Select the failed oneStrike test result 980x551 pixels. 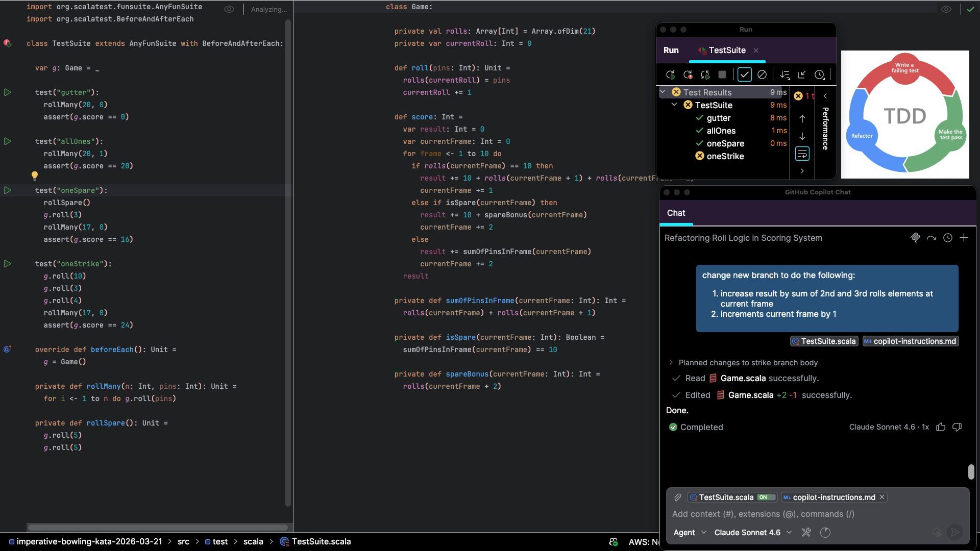(725, 156)
